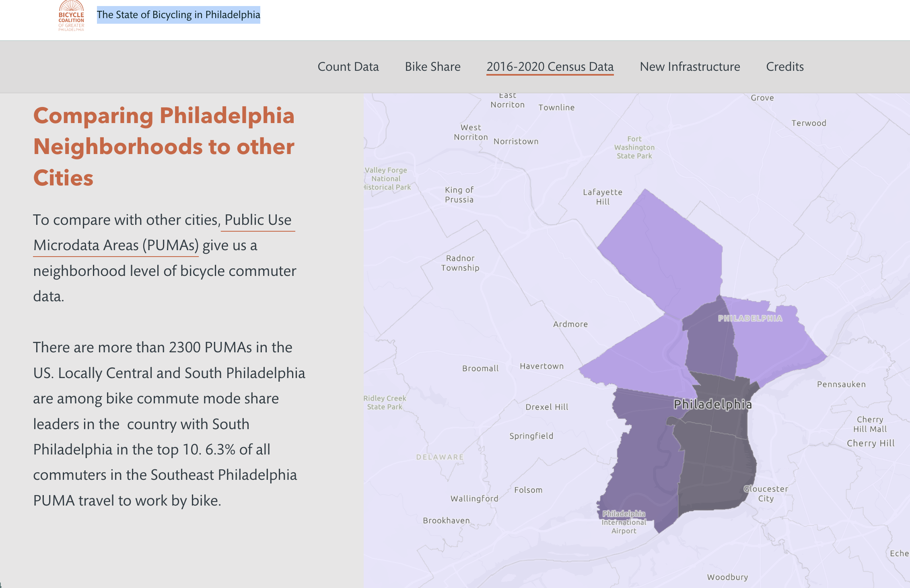Click the Philadelphia city label on map
910x588 pixels.
pos(712,404)
